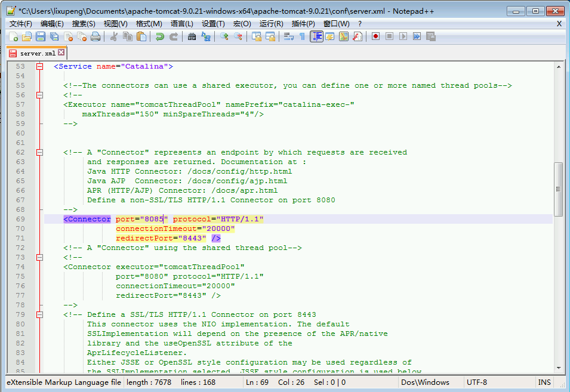Click the length : 7678 status entry
This screenshot has height=392, width=570.
[149, 382]
